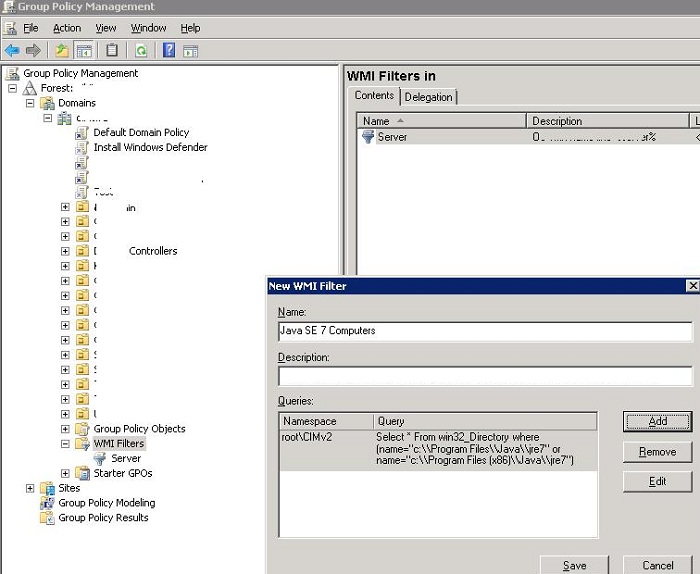
Task: Open the Action menu
Action: point(67,28)
